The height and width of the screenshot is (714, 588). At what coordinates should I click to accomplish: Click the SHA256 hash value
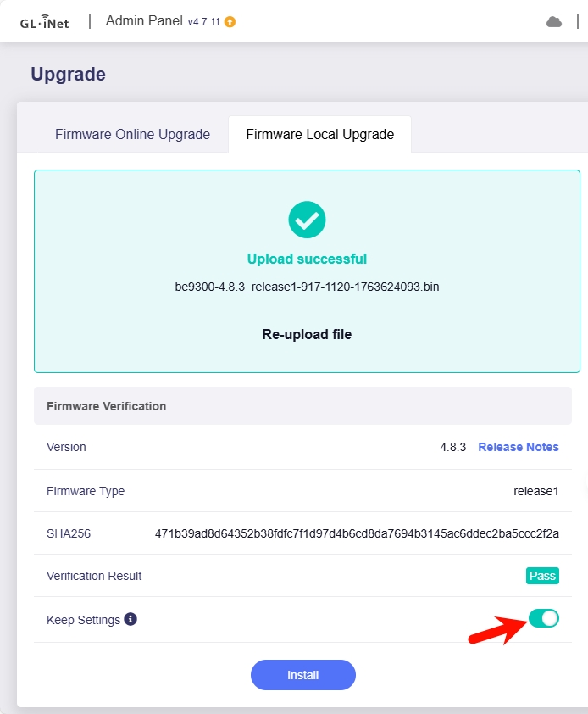coord(357,533)
